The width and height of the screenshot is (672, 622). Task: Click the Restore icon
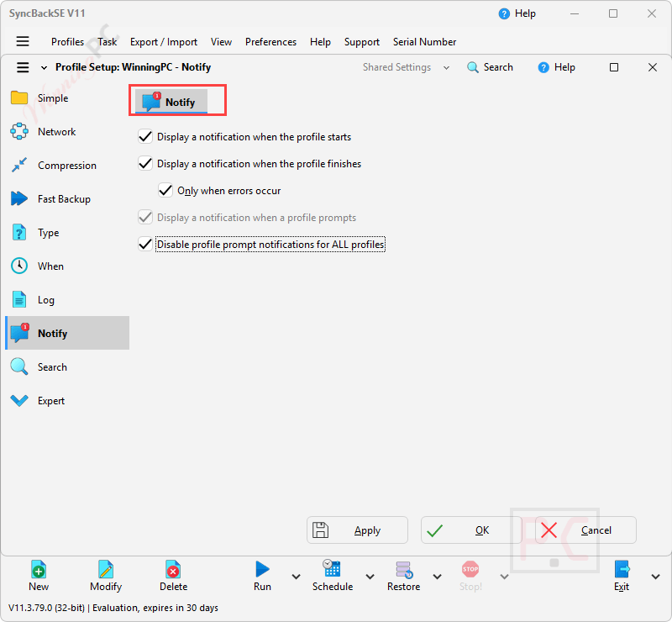[404, 570]
